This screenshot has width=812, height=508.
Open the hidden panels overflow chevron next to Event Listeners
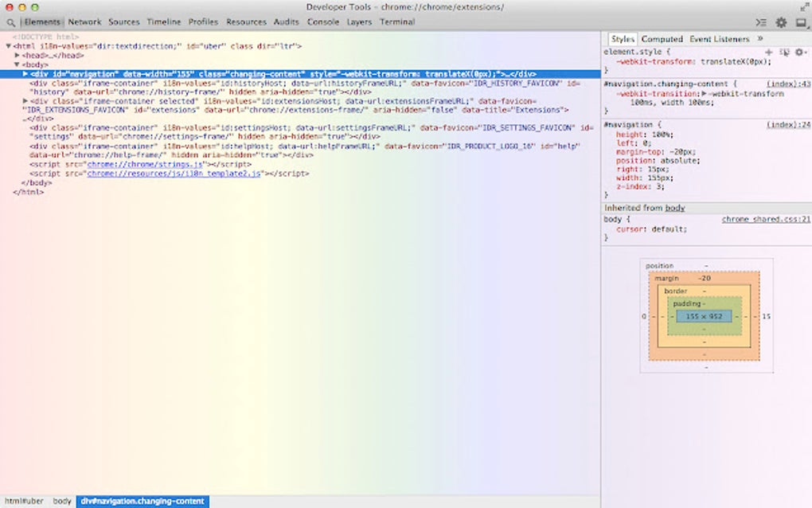(x=761, y=38)
